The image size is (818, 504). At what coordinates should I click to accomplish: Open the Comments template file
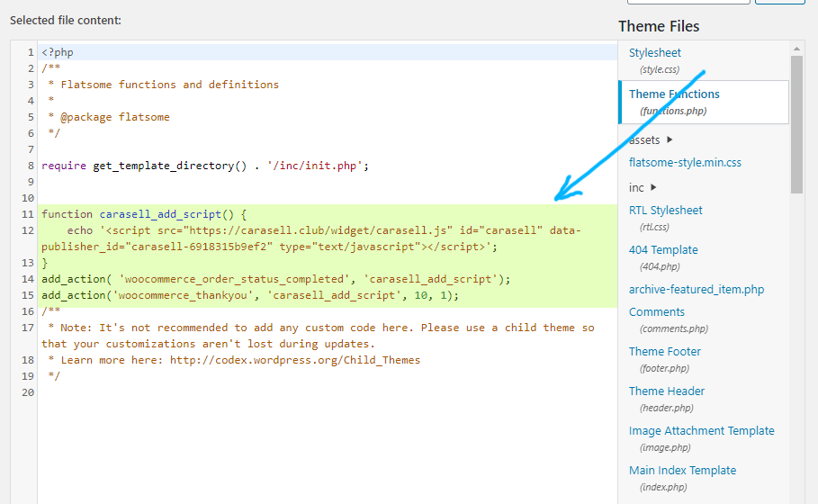point(656,312)
